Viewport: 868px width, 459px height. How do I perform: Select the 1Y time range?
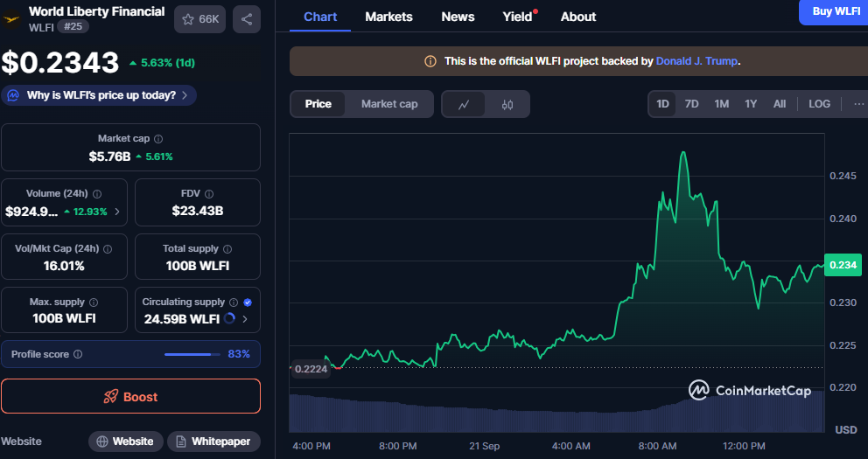[x=751, y=104]
